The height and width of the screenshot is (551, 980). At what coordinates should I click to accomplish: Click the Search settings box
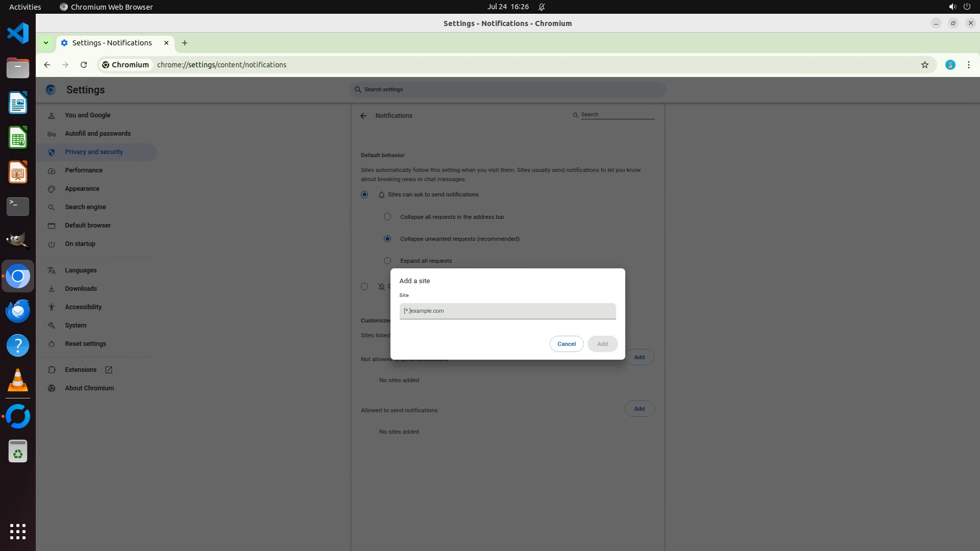point(507,90)
